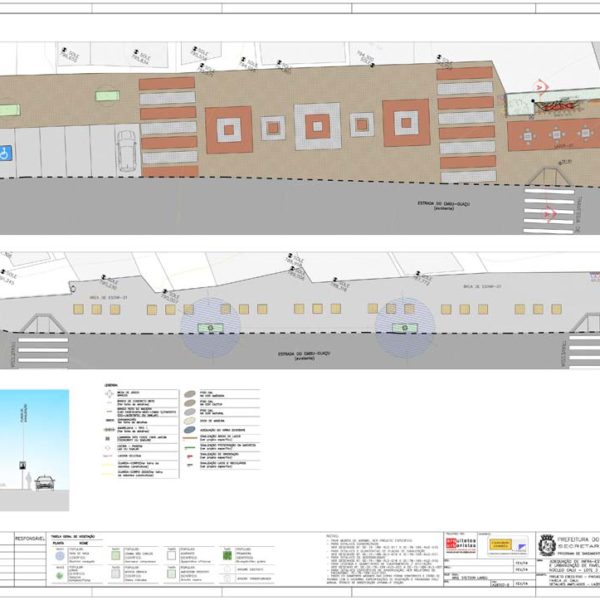Viewport: 600px width, 600px height.
Task: Click the Legenda heading above the legend
Action: pos(111,386)
